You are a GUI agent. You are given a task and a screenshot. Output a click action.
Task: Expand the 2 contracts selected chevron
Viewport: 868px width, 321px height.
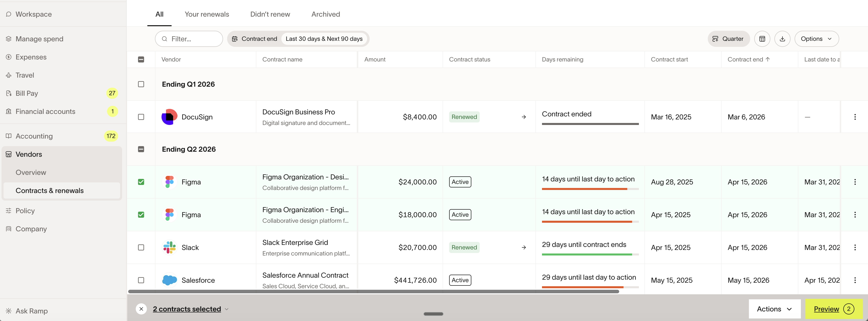227,309
